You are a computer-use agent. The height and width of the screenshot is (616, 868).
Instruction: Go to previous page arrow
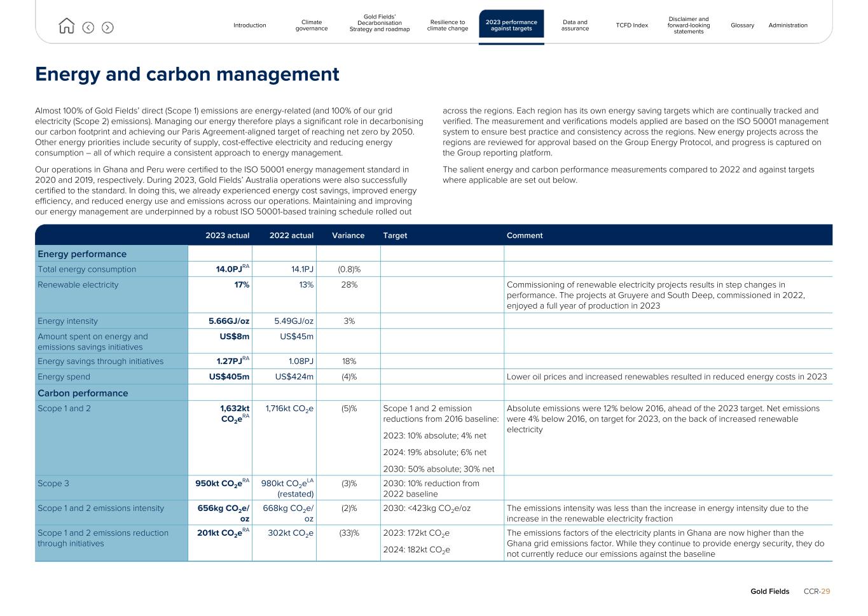pos(88,27)
